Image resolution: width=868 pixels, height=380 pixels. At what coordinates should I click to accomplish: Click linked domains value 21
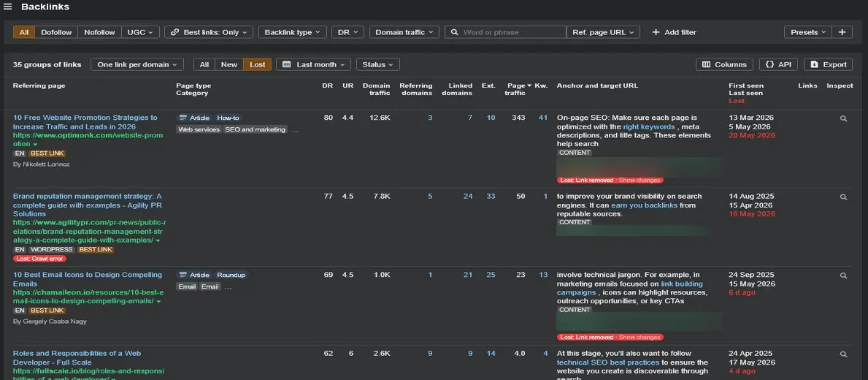click(468, 275)
